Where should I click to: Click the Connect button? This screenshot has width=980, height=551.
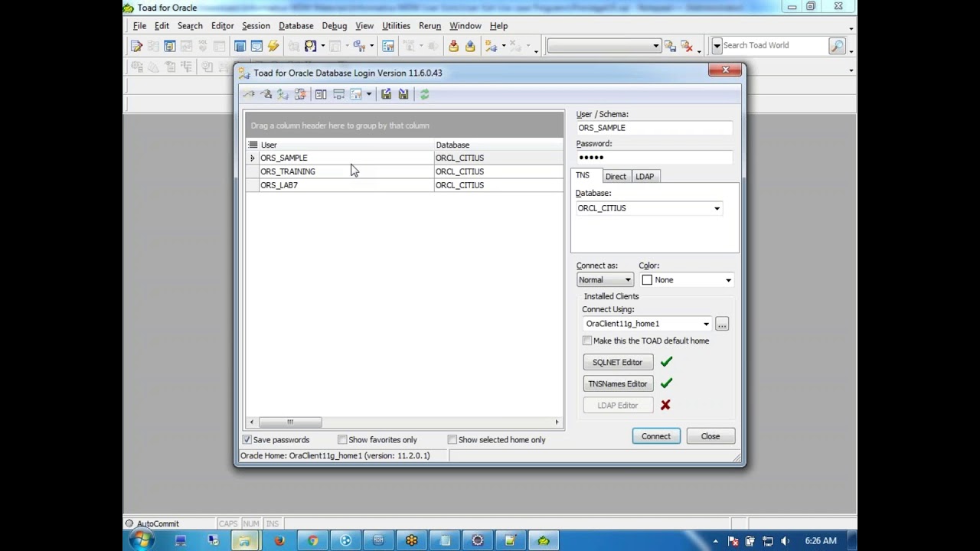(x=656, y=436)
